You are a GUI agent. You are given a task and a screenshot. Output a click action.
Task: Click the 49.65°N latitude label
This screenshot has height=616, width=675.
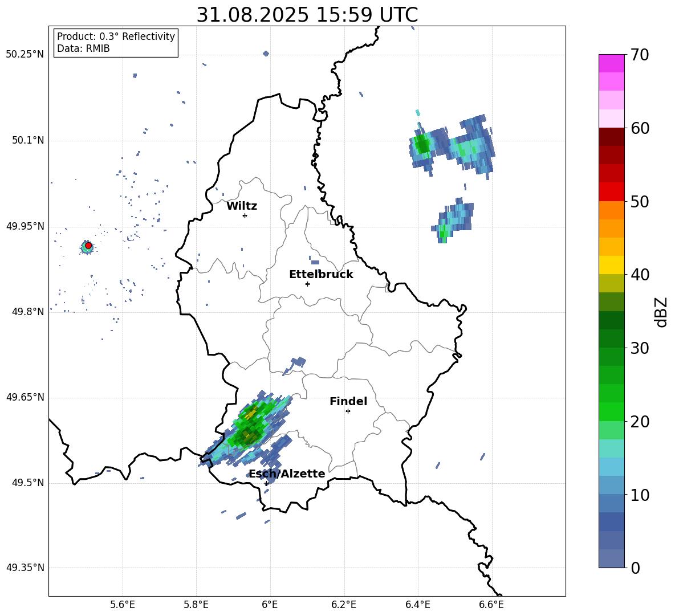pyautogui.click(x=25, y=397)
